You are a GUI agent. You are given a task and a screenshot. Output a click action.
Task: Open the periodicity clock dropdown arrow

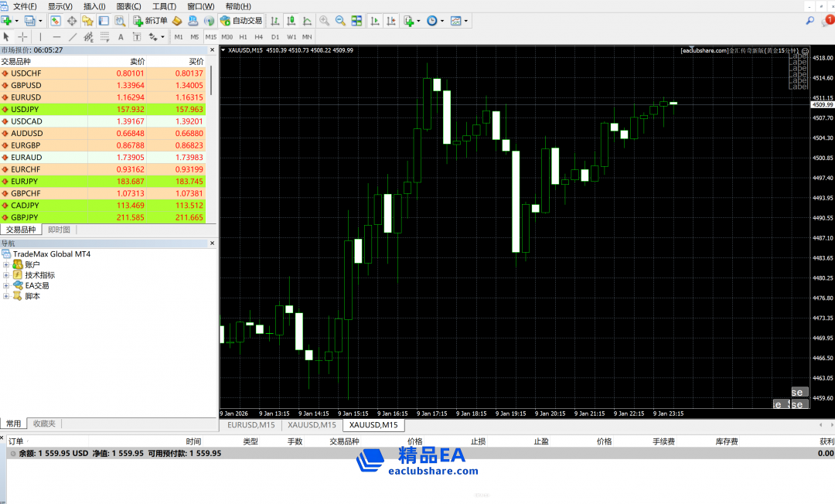pyautogui.click(x=442, y=21)
